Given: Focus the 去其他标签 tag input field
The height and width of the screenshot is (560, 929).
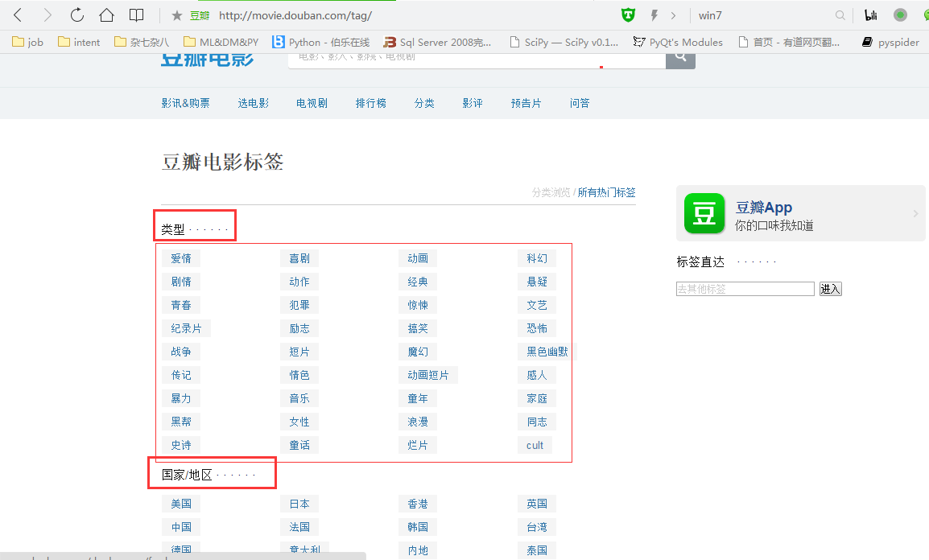Looking at the screenshot, I should (745, 289).
